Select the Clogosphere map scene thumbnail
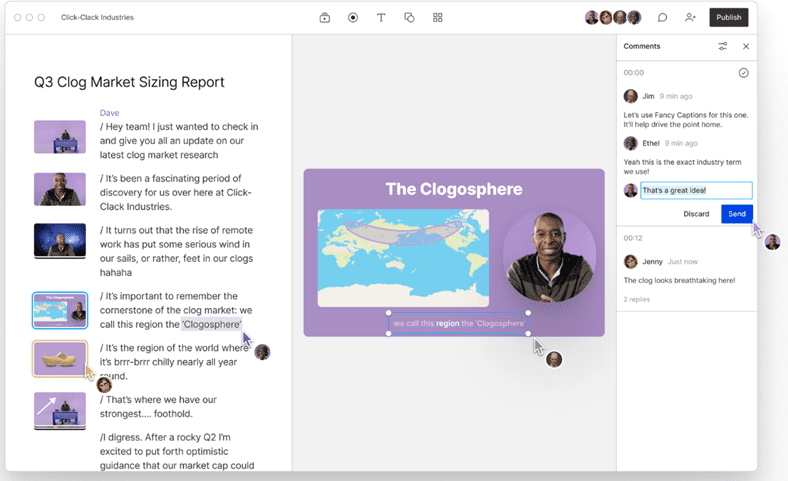This screenshot has height=481, width=788. pyautogui.click(x=60, y=310)
